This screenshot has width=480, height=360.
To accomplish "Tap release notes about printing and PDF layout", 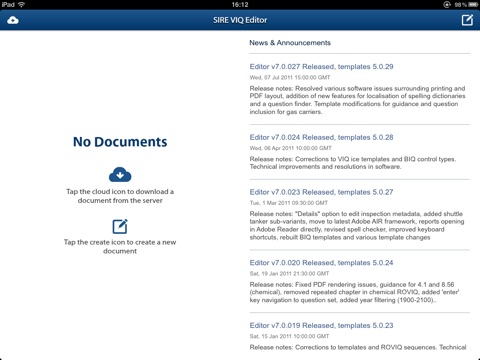I will (358, 100).
